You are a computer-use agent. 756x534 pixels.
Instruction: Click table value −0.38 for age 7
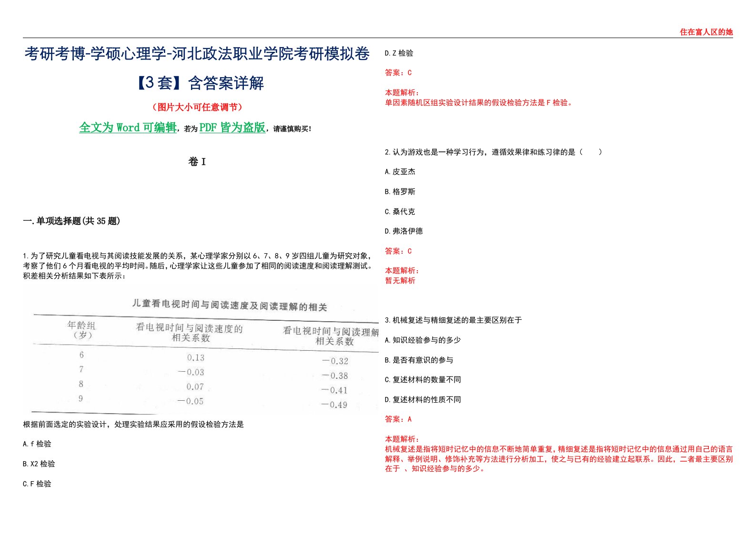(334, 376)
